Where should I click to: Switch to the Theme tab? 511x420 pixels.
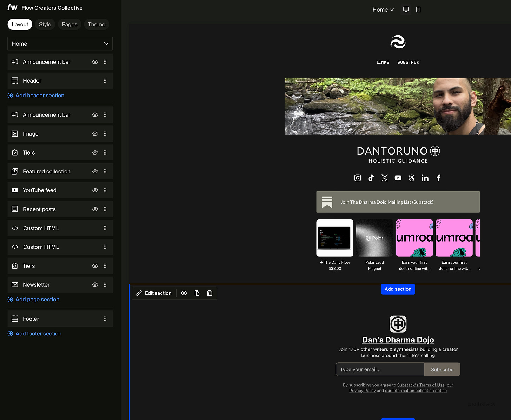click(97, 24)
